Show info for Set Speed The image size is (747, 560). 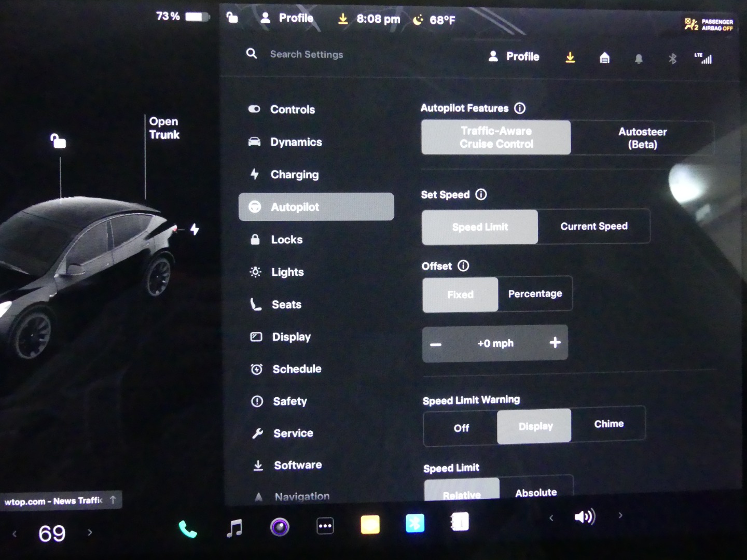click(481, 194)
